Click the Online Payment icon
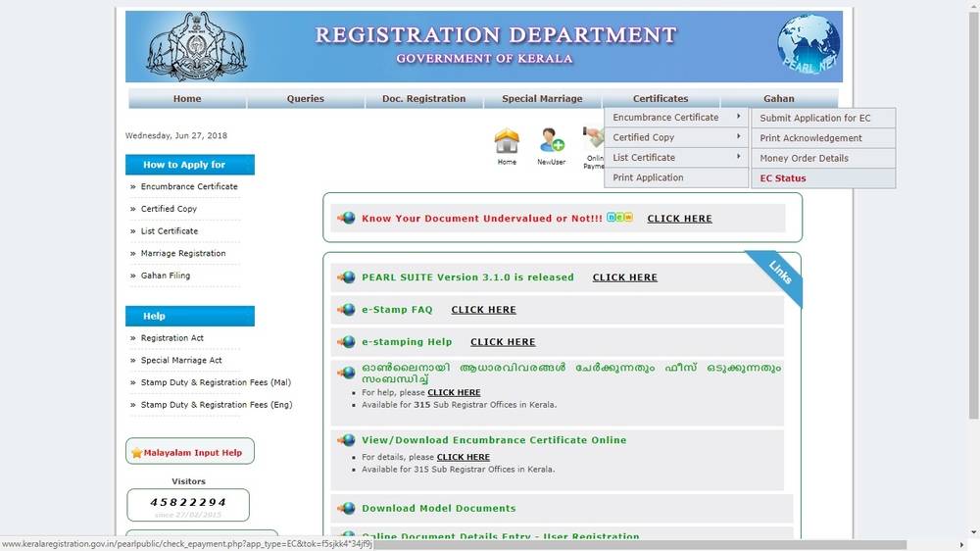The image size is (980, 551). (x=594, y=137)
